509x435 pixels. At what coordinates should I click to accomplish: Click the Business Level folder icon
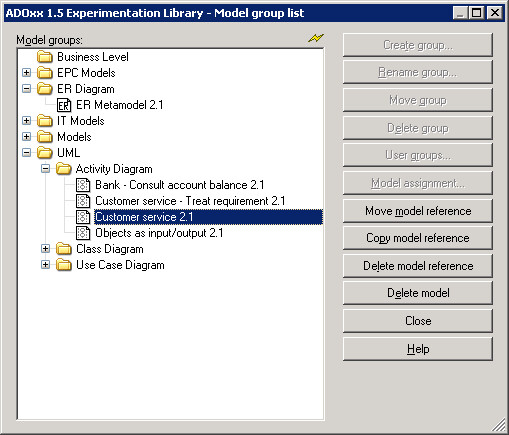[45, 57]
